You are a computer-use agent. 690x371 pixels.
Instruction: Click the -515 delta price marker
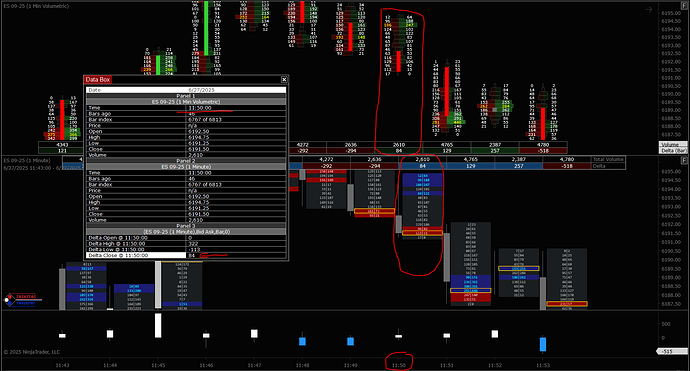(x=672, y=351)
